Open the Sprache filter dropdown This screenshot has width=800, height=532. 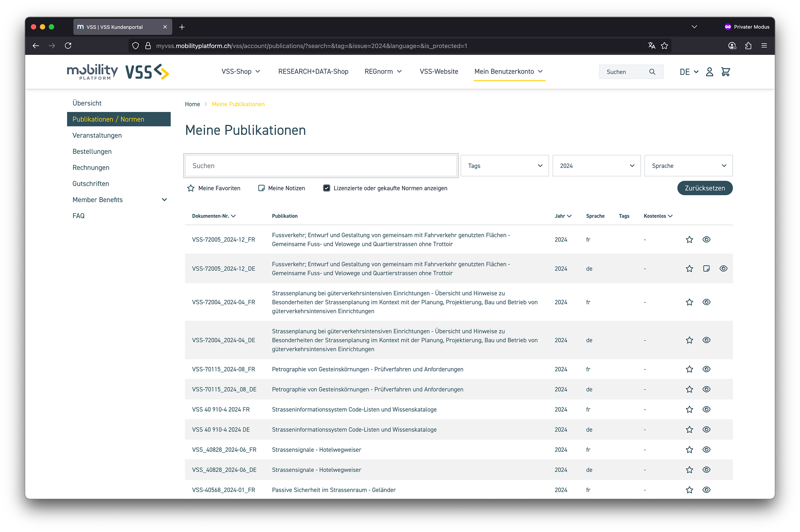[x=688, y=166]
